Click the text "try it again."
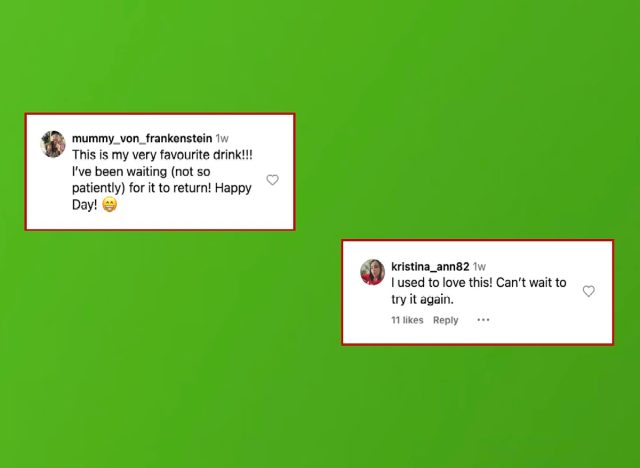This screenshot has height=468, width=640. pos(422,299)
